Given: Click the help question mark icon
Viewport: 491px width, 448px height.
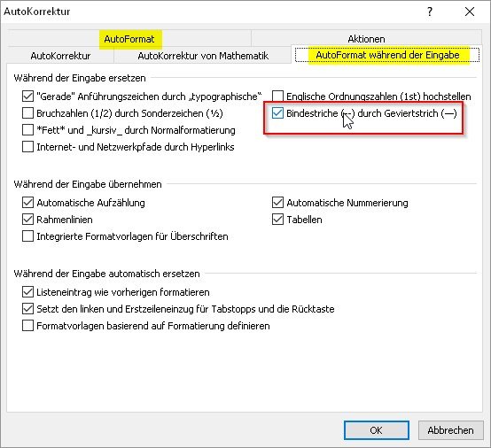Looking at the screenshot, I should 430,12.
